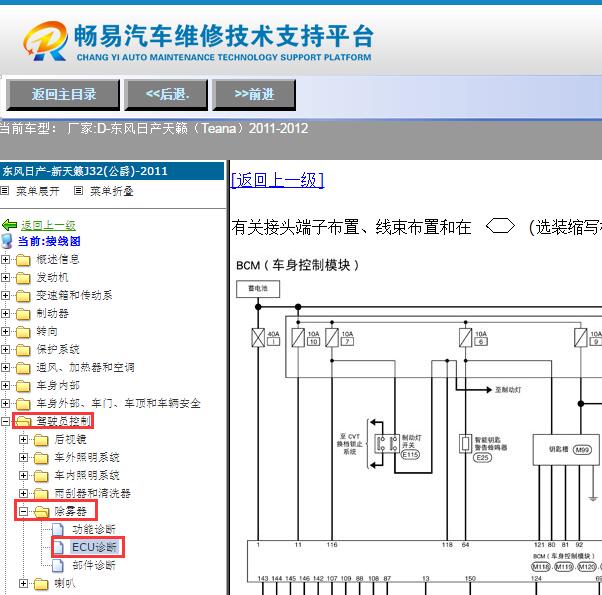Screen dimensions: 602x595
Task: Click the green back arrow icon
Action: [x=9, y=225]
